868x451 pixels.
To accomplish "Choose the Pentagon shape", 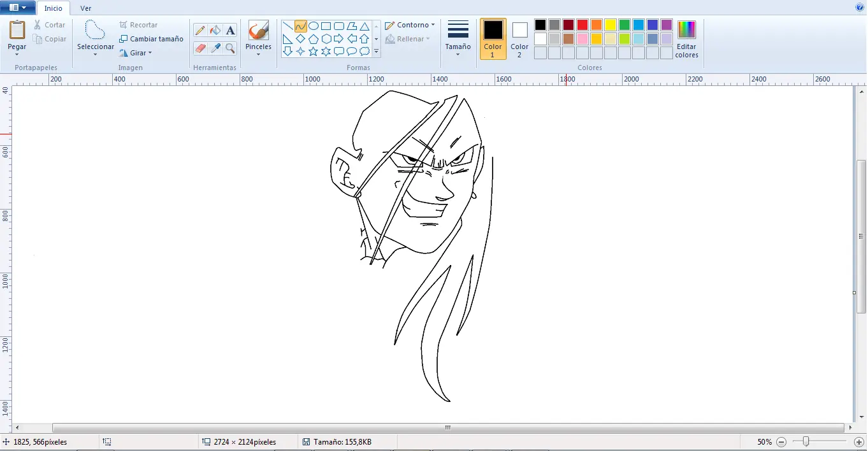I will point(314,39).
